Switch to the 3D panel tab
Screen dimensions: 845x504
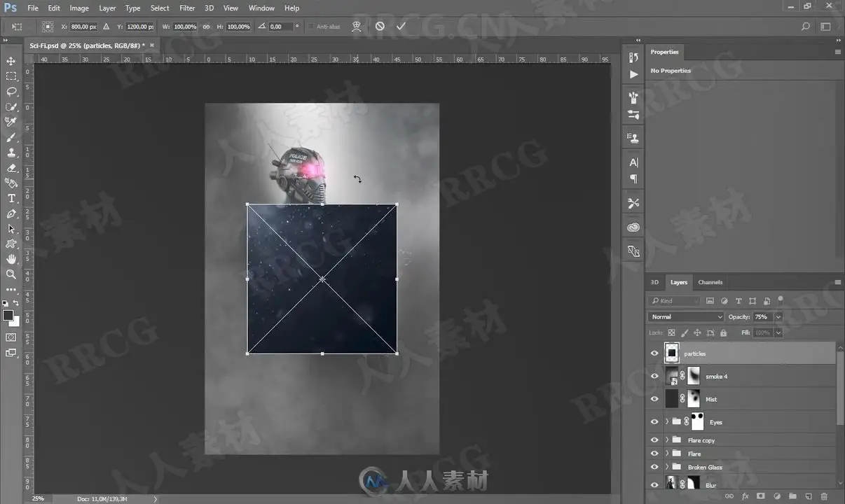coord(654,282)
